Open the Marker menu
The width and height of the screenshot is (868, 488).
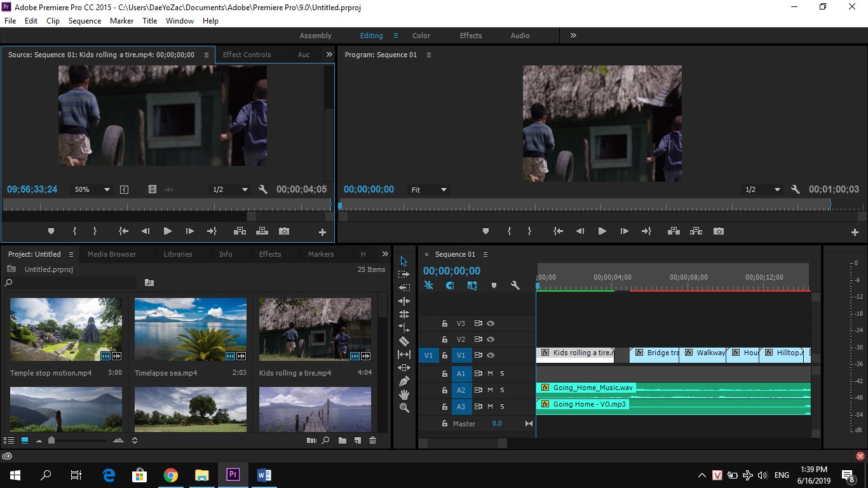121,21
